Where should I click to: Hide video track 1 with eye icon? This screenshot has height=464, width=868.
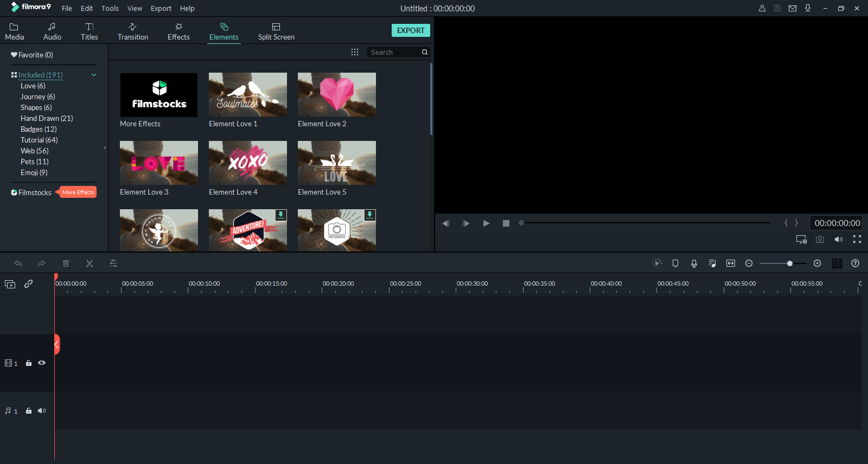tap(42, 363)
